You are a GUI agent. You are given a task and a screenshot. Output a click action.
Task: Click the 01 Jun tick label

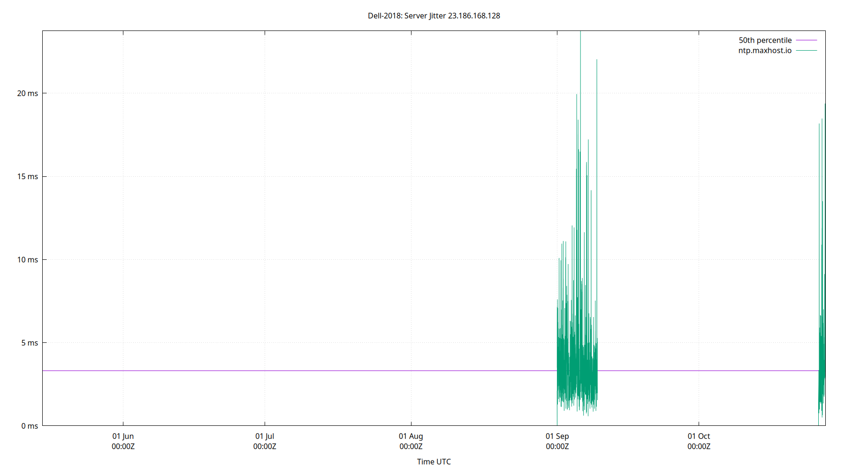pyautogui.click(x=123, y=436)
